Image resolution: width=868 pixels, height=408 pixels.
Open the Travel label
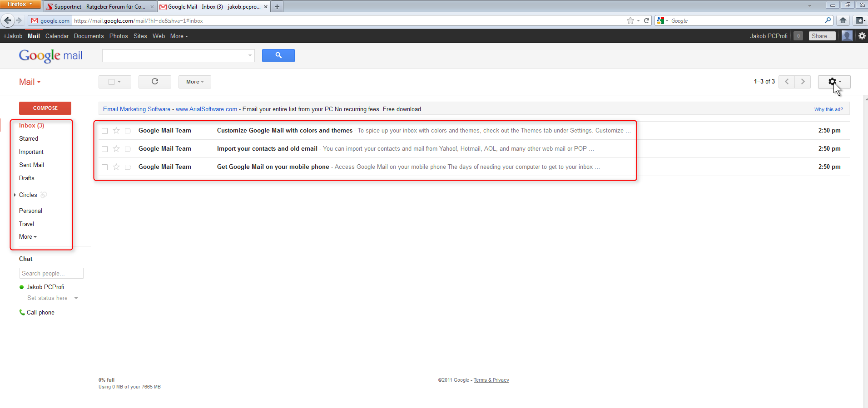point(26,224)
